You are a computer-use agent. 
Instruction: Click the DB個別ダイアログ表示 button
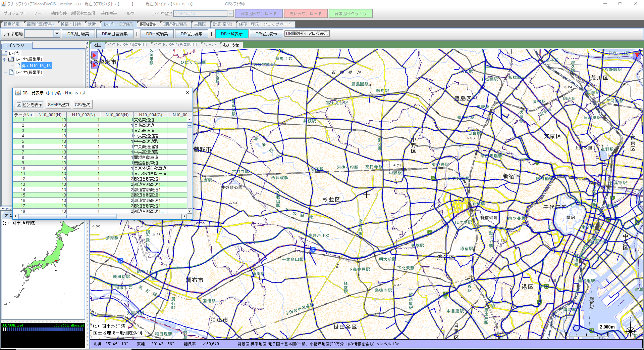[307, 34]
